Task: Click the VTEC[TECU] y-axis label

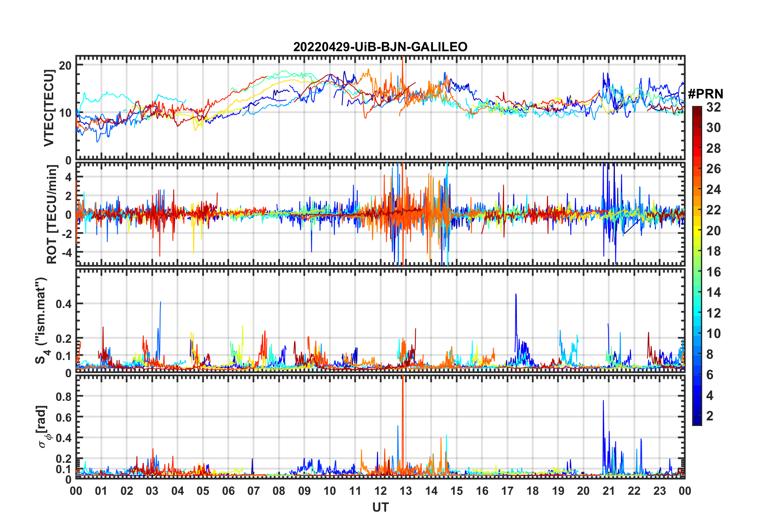Action: (x=49, y=108)
